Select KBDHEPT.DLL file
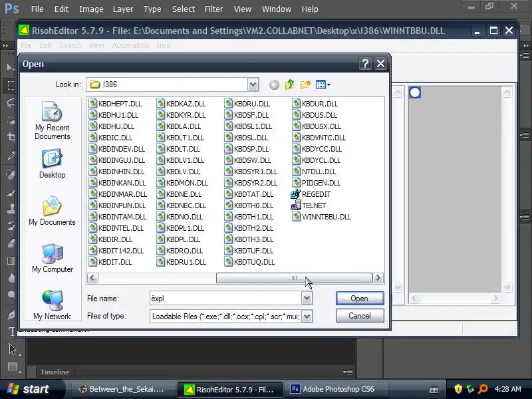 coord(115,104)
